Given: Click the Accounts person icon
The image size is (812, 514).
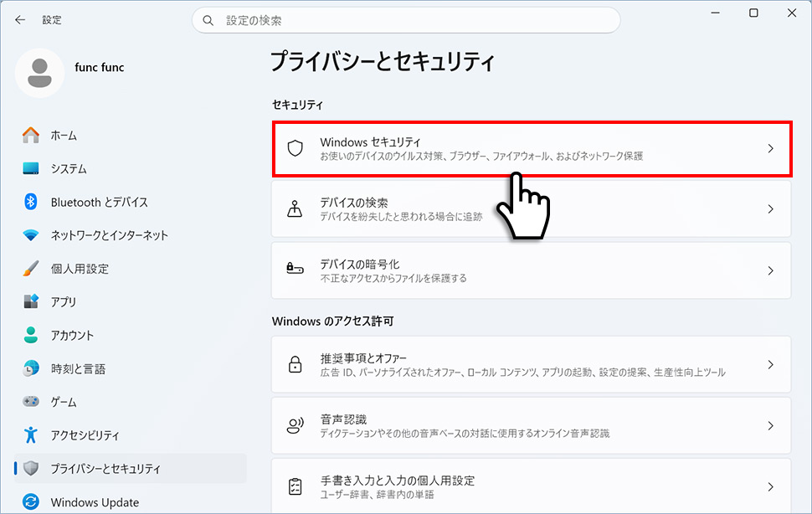Looking at the screenshot, I should pyautogui.click(x=30, y=335).
